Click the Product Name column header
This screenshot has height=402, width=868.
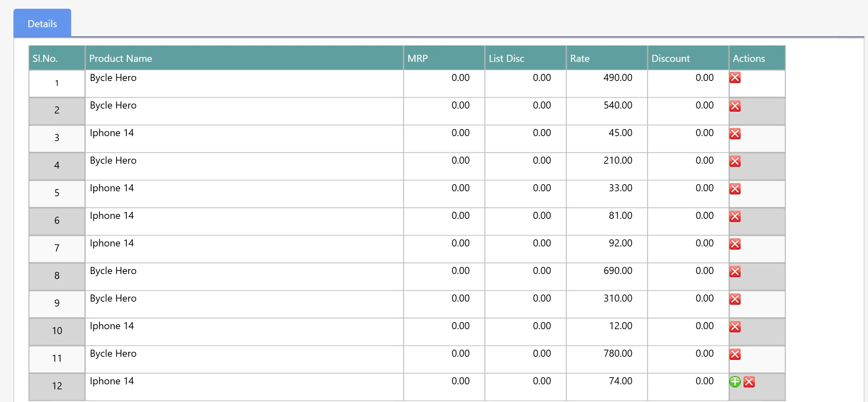[x=244, y=58]
